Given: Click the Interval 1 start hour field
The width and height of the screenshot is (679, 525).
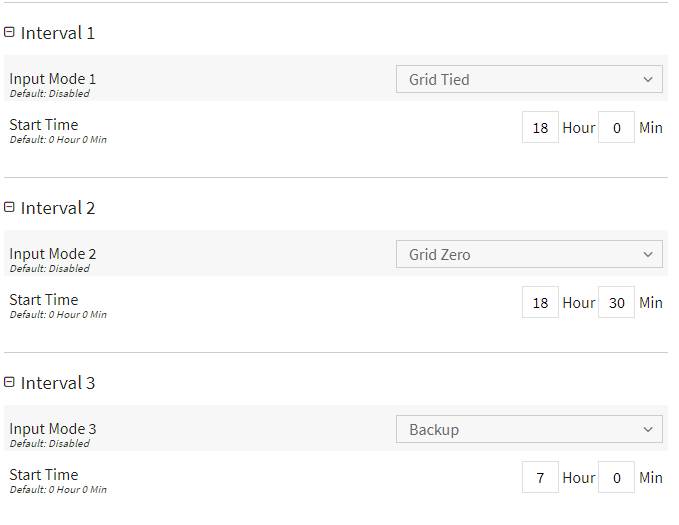Looking at the screenshot, I should 540,127.
